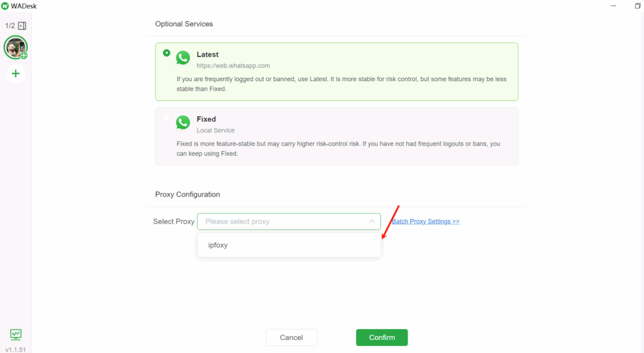Open the Select Proxy dropdown field
Image resolution: width=644 pixels, height=353 pixels.
[289, 221]
